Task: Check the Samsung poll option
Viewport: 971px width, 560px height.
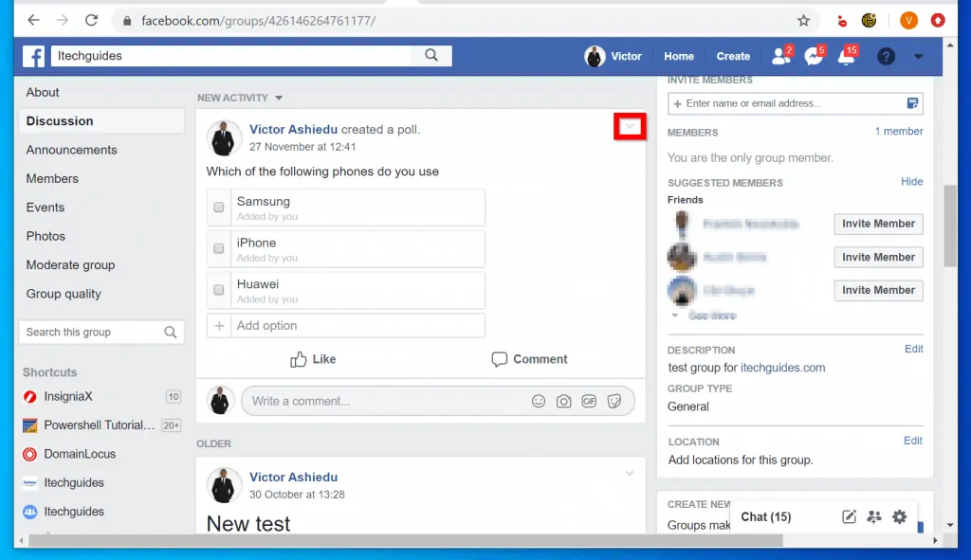Action: pyautogui.click(x=219, y=207)
